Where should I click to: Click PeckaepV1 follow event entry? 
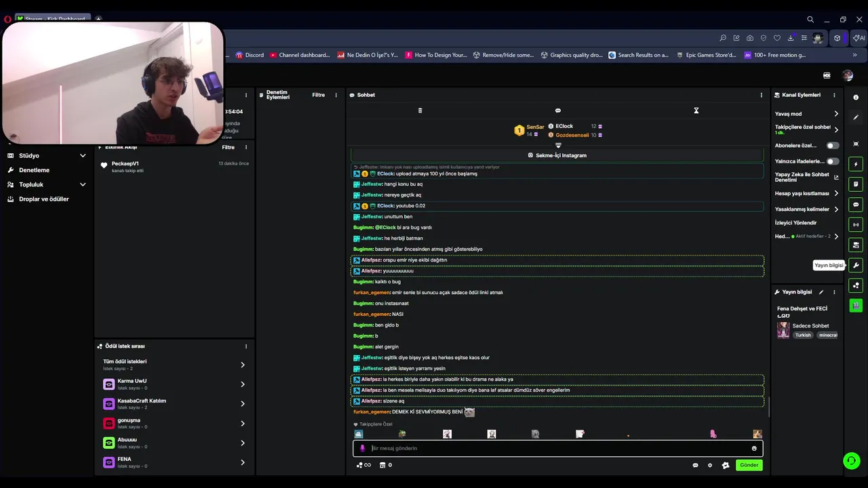click(x=174, y=166)
